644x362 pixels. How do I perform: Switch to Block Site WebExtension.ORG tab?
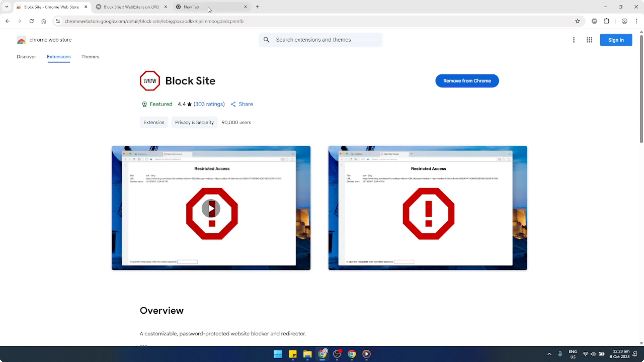click(x=131, y=7)
